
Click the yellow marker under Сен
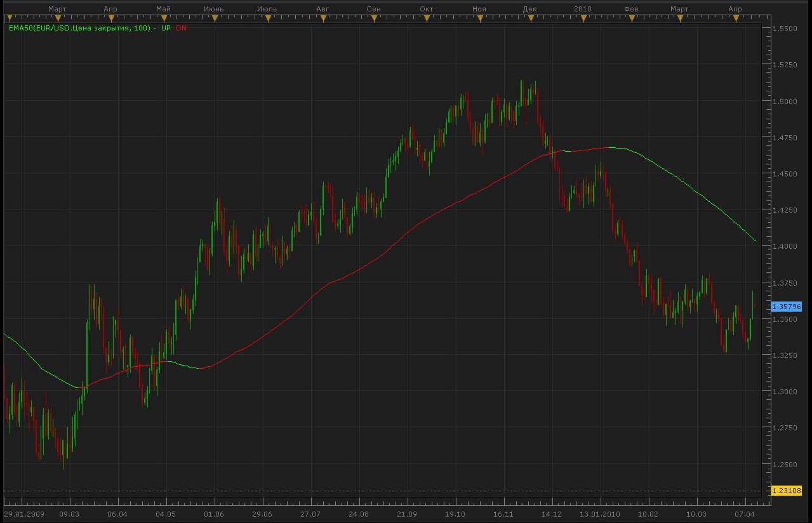coord(373,18)
